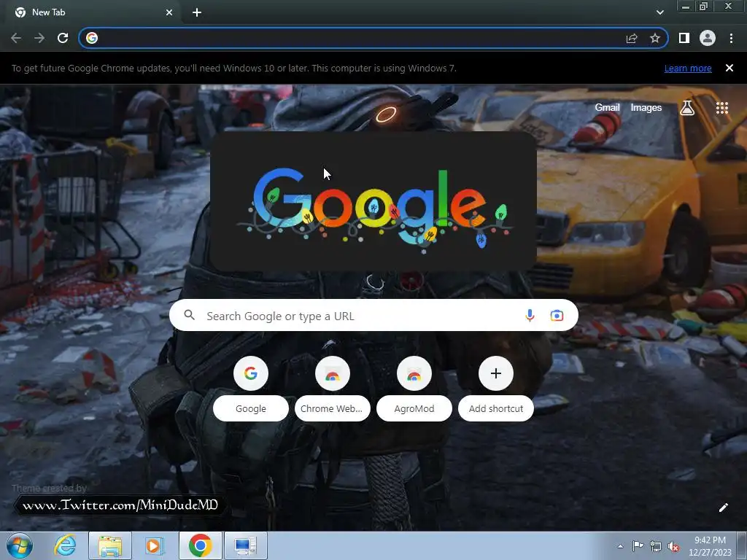Viewport: 747px width, 560px height.
Task: Open the Gmail link
Action: click(607, 108)
